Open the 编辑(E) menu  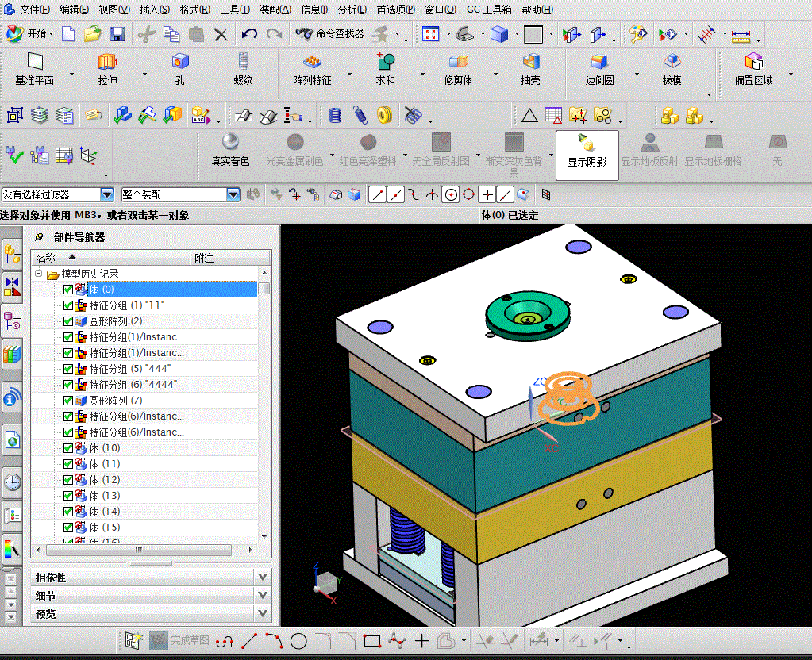[x=74, y=10]
